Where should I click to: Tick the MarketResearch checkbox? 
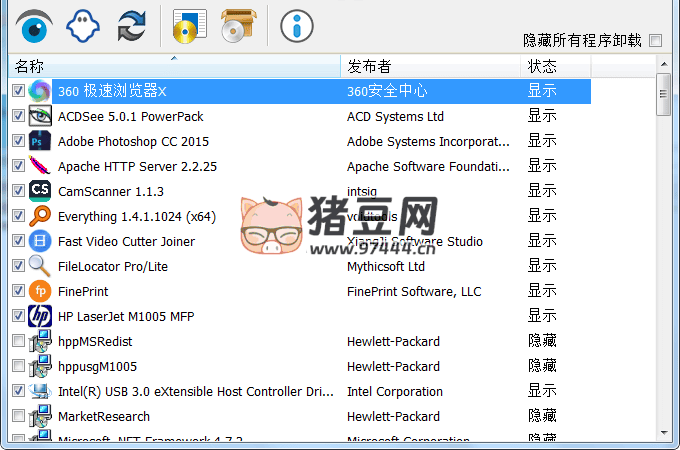point(18,416)
